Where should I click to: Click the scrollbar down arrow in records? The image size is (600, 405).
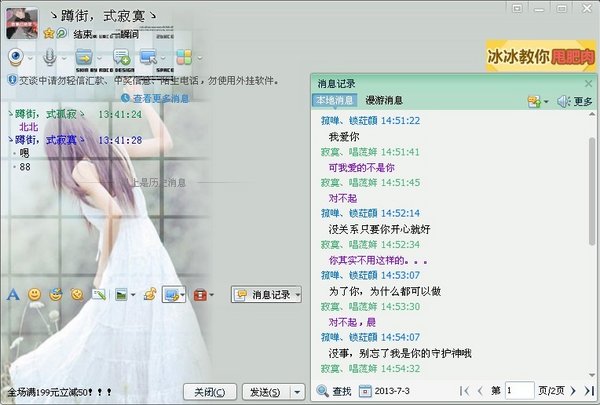pos(592,375)
